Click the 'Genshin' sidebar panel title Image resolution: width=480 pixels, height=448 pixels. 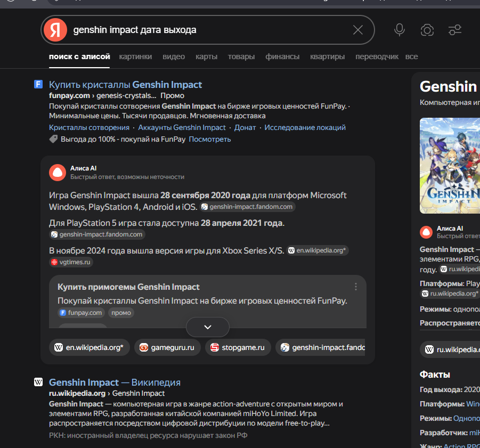(x=448, y=87)
